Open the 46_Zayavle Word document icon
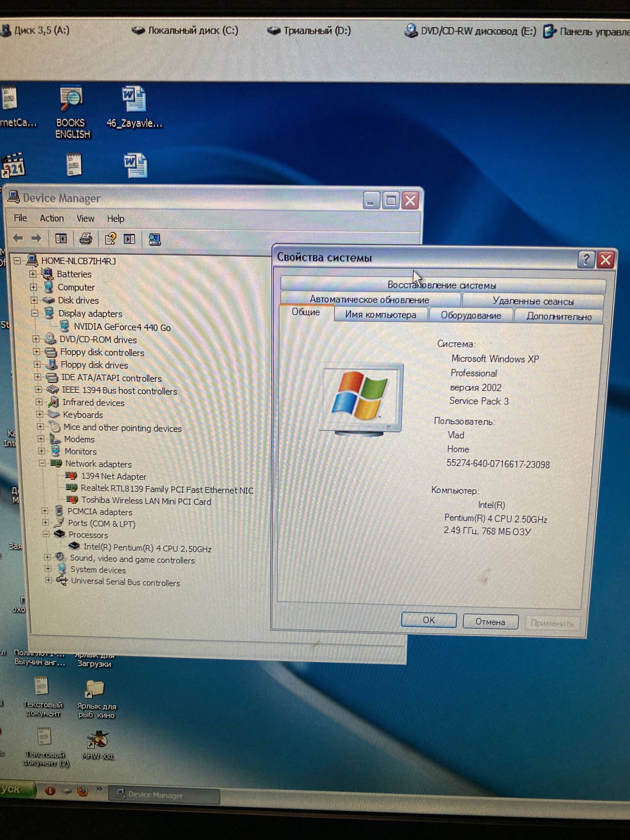 pyautogui.click(x=134, y=100)
